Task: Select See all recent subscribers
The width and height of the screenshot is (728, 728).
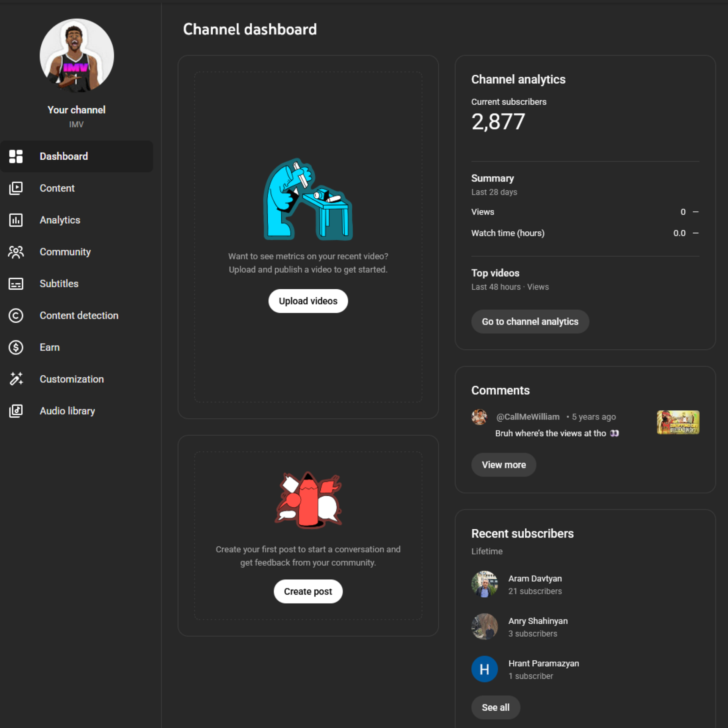Action: (496, 707)
